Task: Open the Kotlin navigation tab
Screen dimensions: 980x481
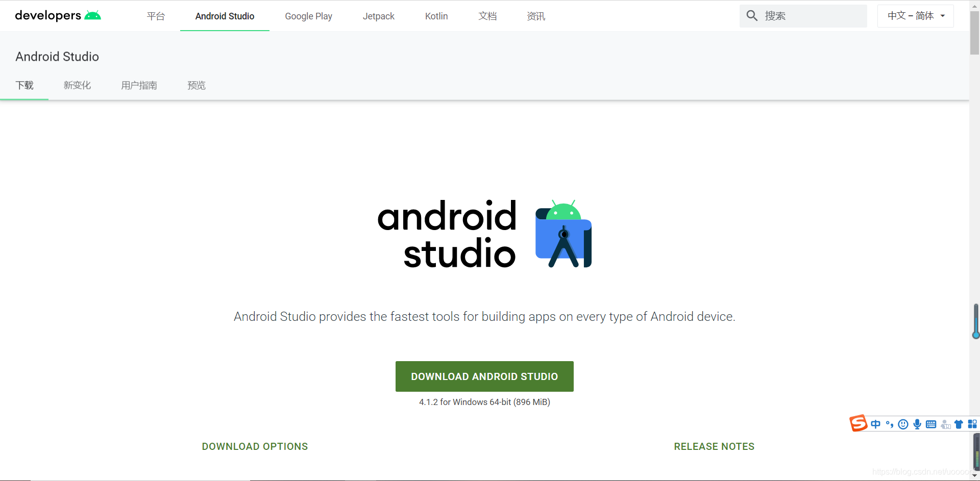Action: (436, 16)
